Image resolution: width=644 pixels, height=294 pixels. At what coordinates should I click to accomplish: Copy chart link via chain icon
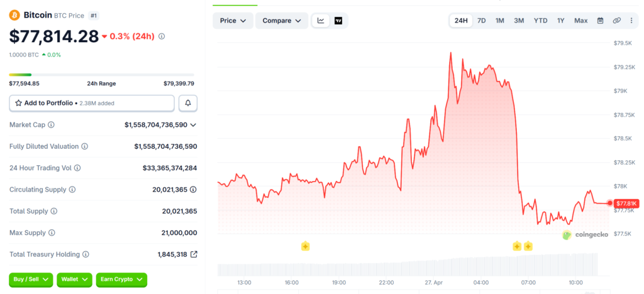pos(616,21)
